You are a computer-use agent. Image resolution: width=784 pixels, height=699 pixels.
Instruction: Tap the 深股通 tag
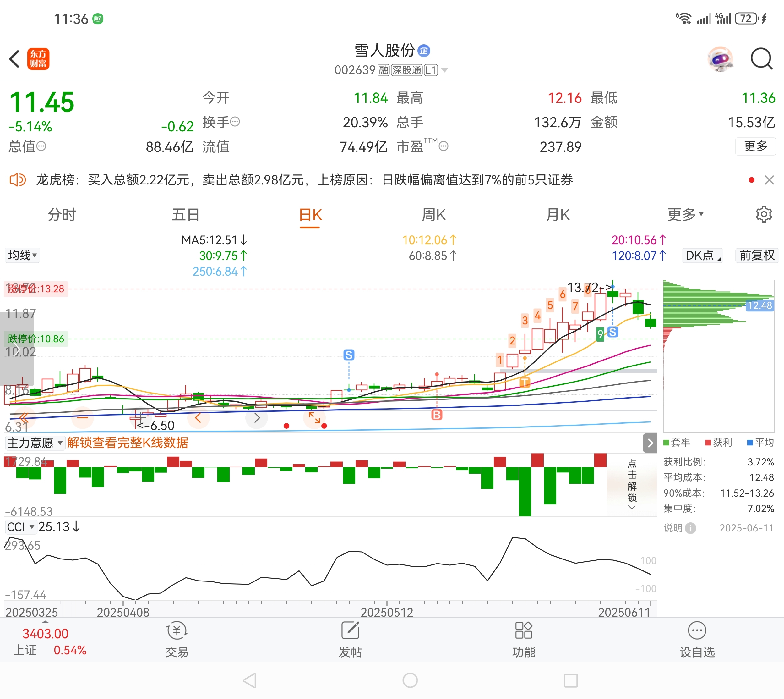[x=406, y=70]
